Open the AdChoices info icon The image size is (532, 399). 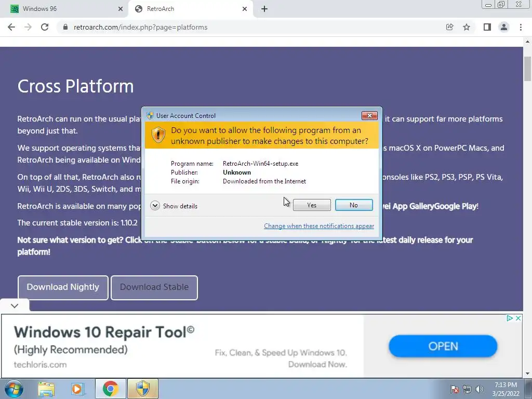pos(509,318)
